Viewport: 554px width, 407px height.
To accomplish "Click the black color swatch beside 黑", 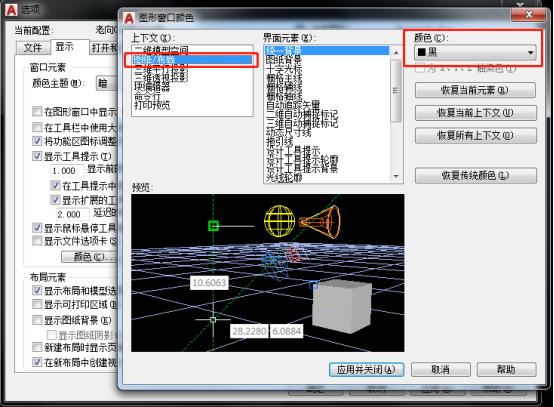I will click(422, 52).
